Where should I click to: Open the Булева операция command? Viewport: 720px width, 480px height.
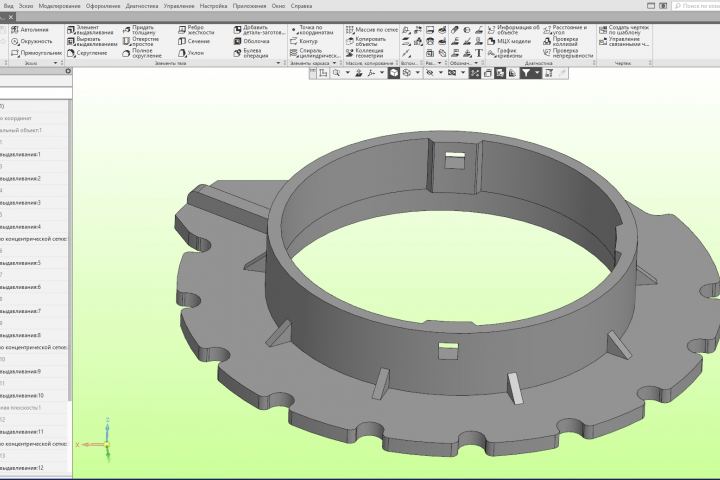pyautogui.click(x=251, y=53)
